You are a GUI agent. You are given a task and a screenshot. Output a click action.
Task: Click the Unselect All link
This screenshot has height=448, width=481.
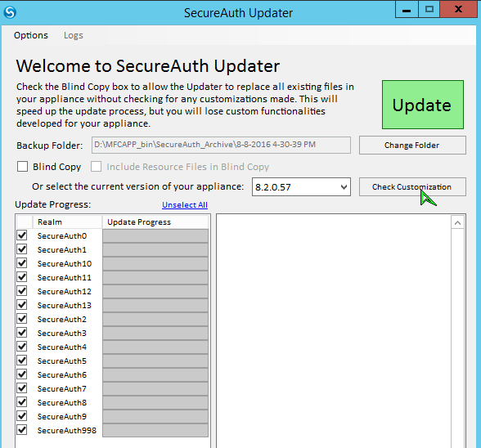tap(185, 205)
